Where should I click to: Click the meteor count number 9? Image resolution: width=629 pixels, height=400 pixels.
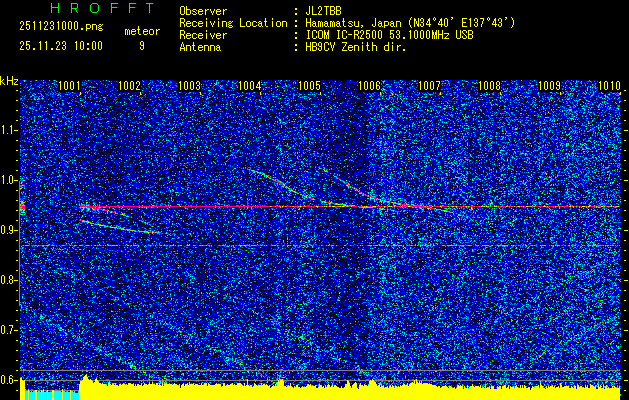(x=142, y=46)
